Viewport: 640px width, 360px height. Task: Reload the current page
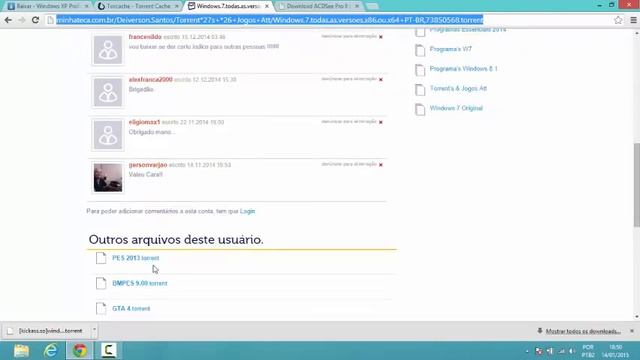(36, 20)
